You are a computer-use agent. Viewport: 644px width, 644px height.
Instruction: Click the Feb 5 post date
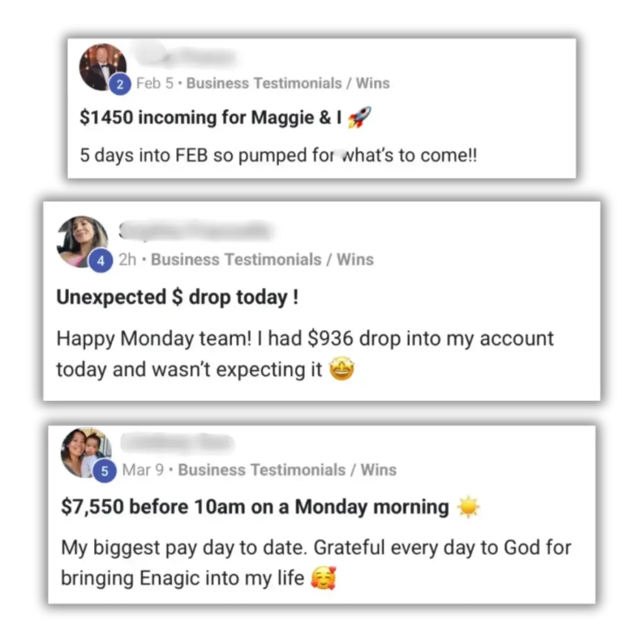point(155,83)
